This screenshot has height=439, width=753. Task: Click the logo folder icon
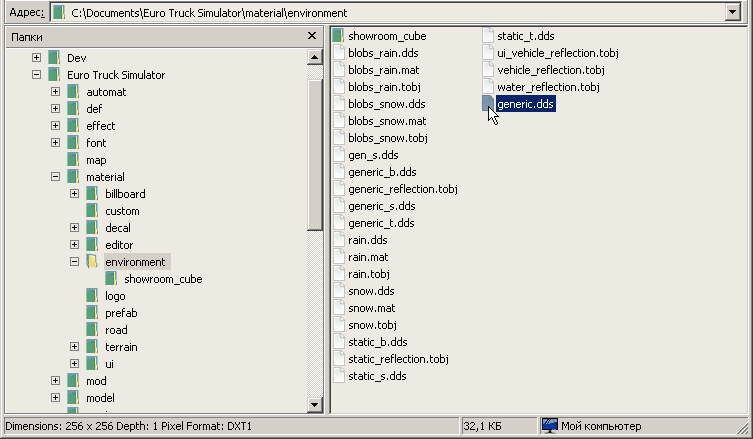click(x=92, y=295)
